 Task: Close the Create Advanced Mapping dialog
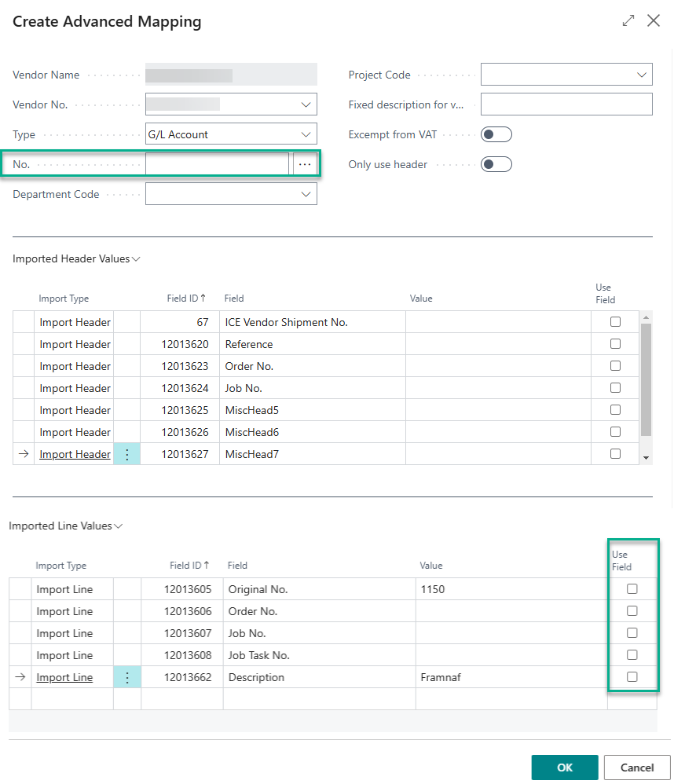pos(654,21)
